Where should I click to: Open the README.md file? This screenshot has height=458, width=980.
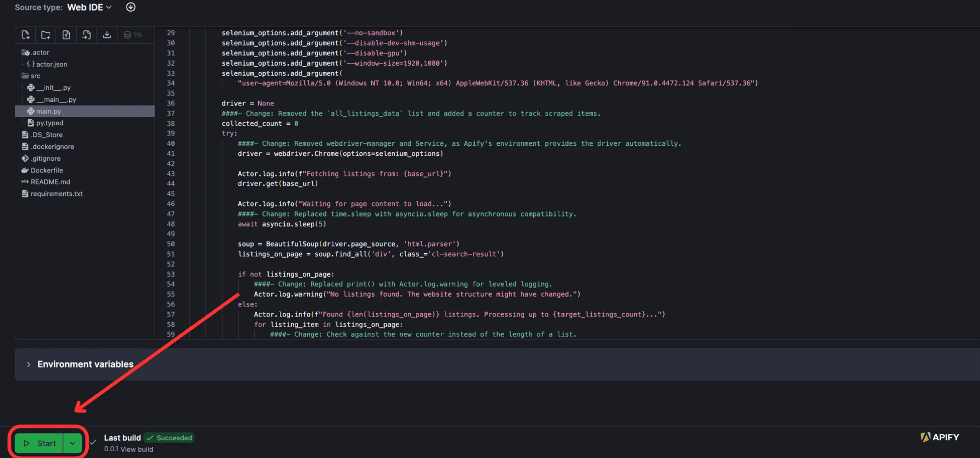tap(49, 182)
